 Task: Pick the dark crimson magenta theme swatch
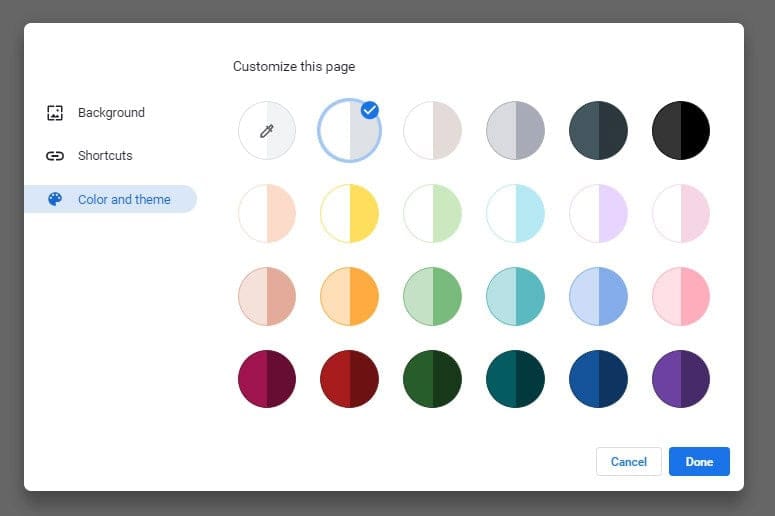click(x=266, y=379)
